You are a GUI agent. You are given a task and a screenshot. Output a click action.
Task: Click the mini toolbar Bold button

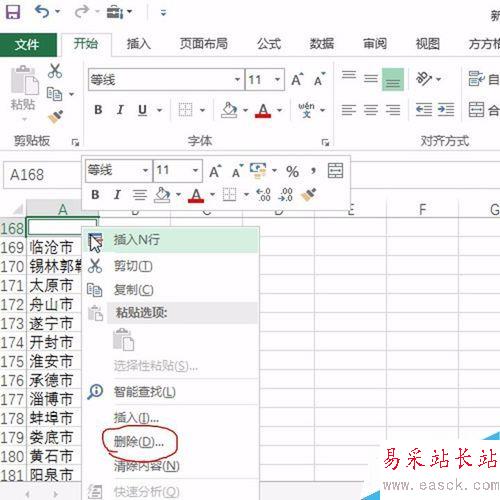(95, 195)
